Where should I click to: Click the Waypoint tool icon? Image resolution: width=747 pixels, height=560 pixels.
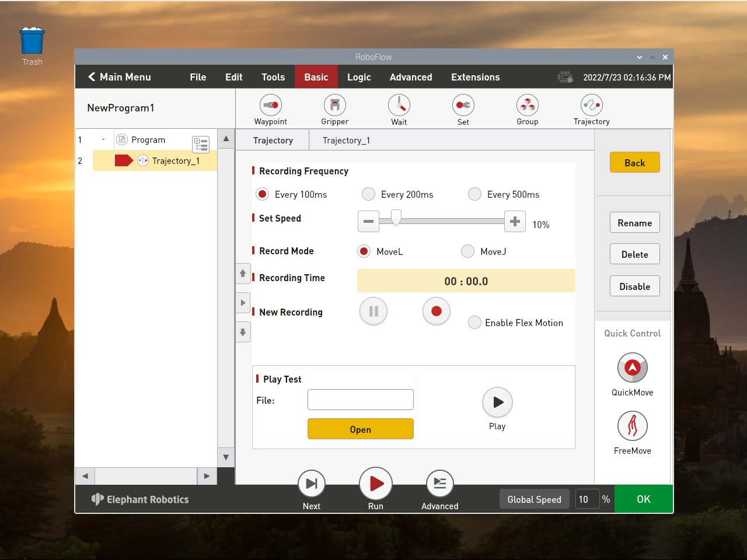[271, 106]
